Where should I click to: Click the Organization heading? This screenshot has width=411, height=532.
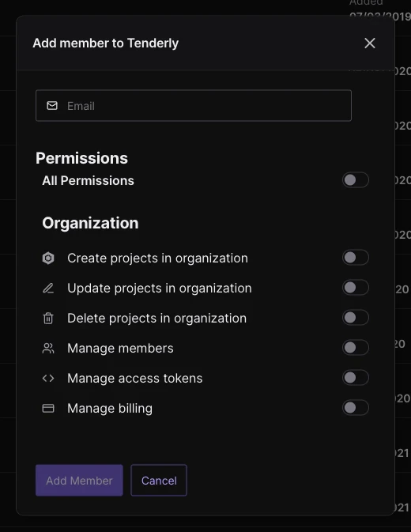[x=90, y=223]
